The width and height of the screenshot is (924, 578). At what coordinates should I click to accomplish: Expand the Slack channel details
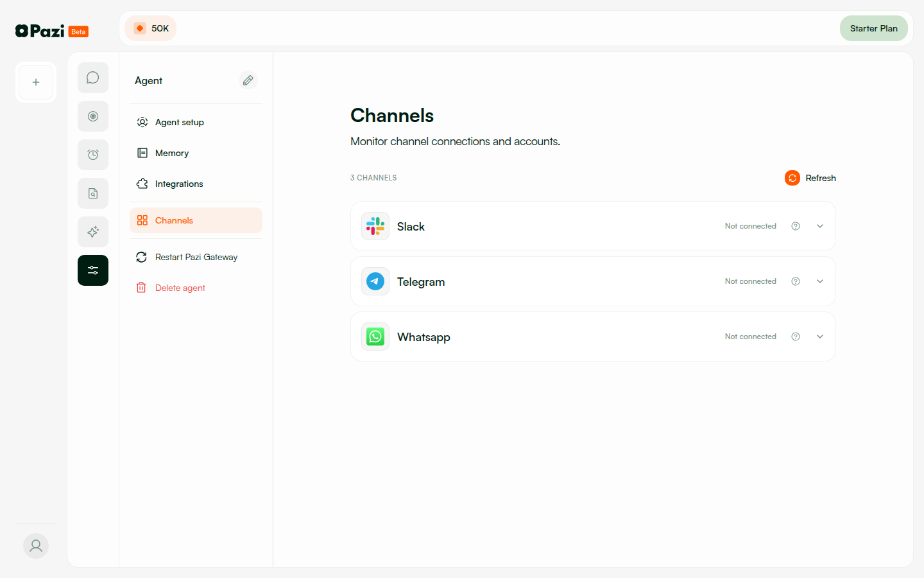[820, 226]
